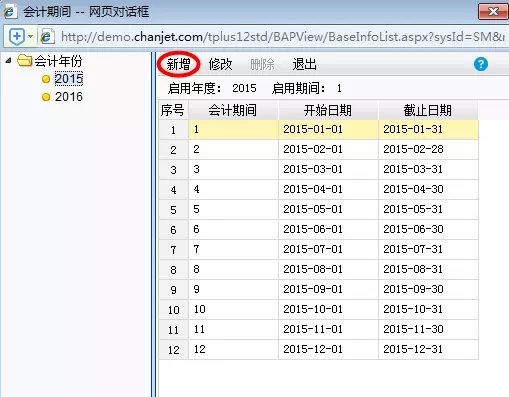This screenshot has width=509, height=397.
Task: Click the 退出 toolbar button
Action: pyautogui.click(x=304, y=64)
